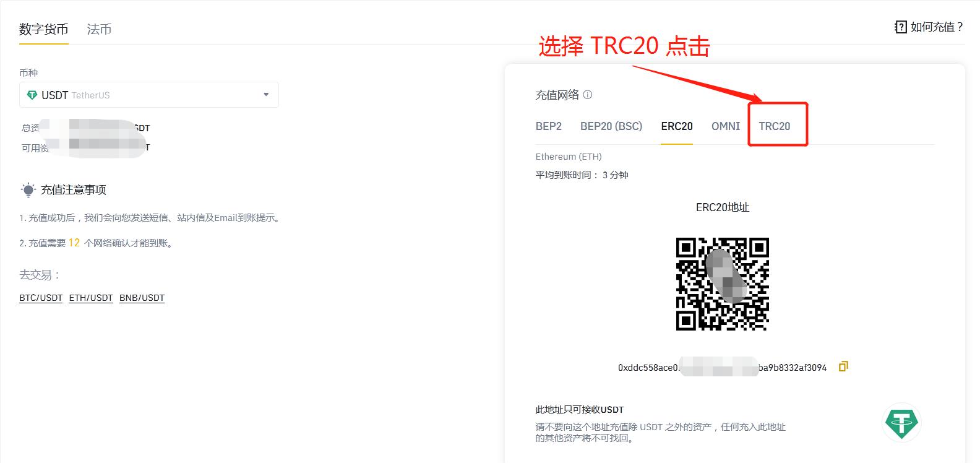Screen dimensions: 980x463
Task: Click the ERC20 address QR code
Action: pos(723,284)
